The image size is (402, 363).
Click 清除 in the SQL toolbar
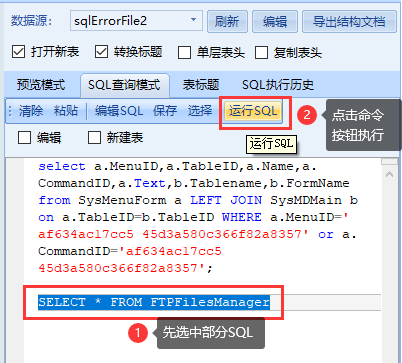31,111
